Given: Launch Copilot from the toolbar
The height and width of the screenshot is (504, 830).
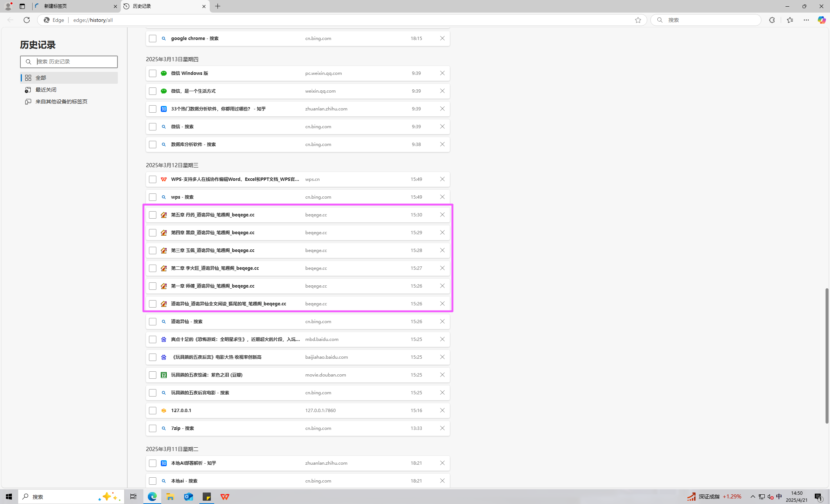Looking at the screenshot, I should [821, 20].
